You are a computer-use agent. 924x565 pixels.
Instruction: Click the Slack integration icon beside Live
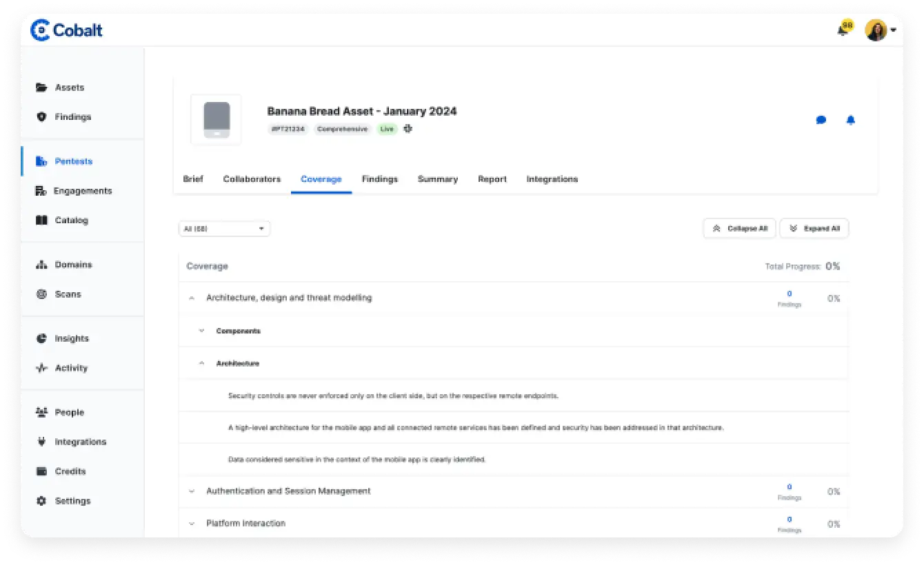[x=408, y=129]
